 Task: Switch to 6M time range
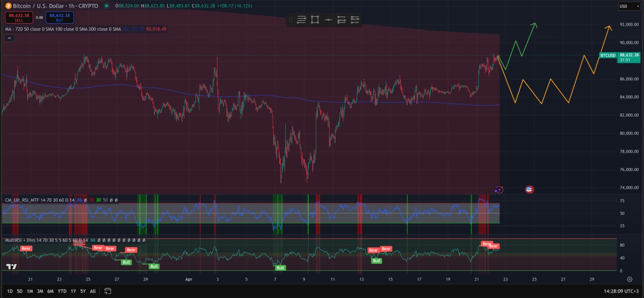(x=50, y=291)
